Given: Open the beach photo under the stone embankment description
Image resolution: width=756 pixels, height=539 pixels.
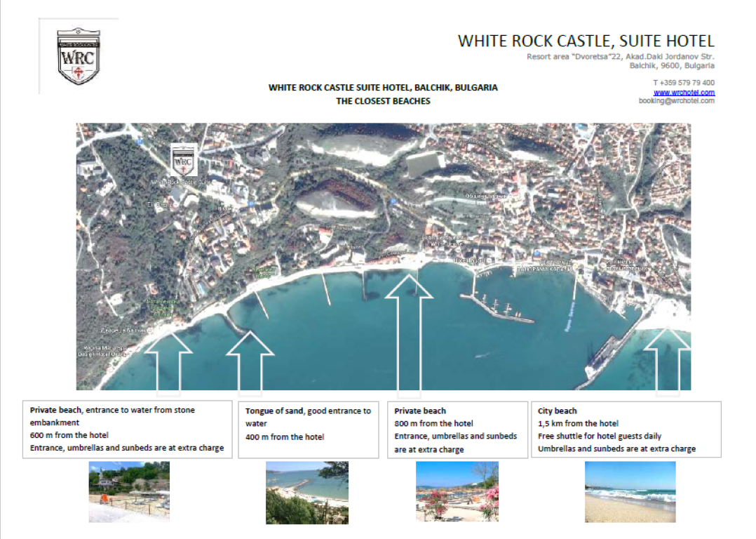Looking at the screenshot, I should (129, 492).
